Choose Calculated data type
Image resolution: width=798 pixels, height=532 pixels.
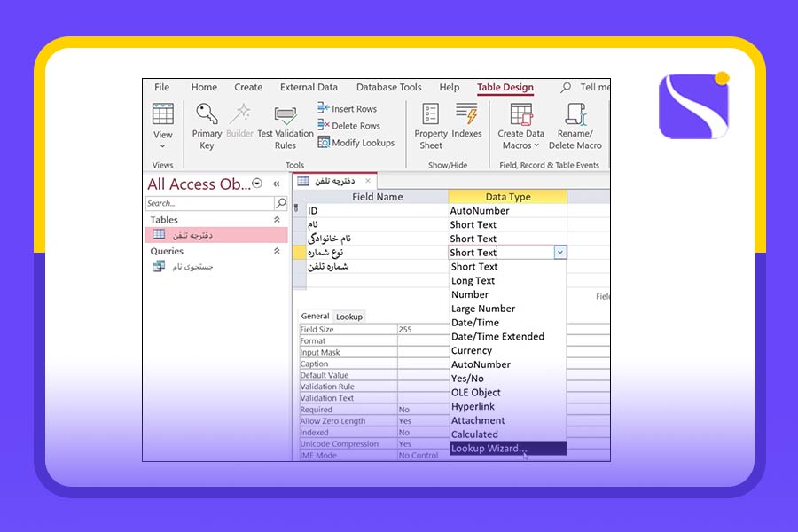508,434
